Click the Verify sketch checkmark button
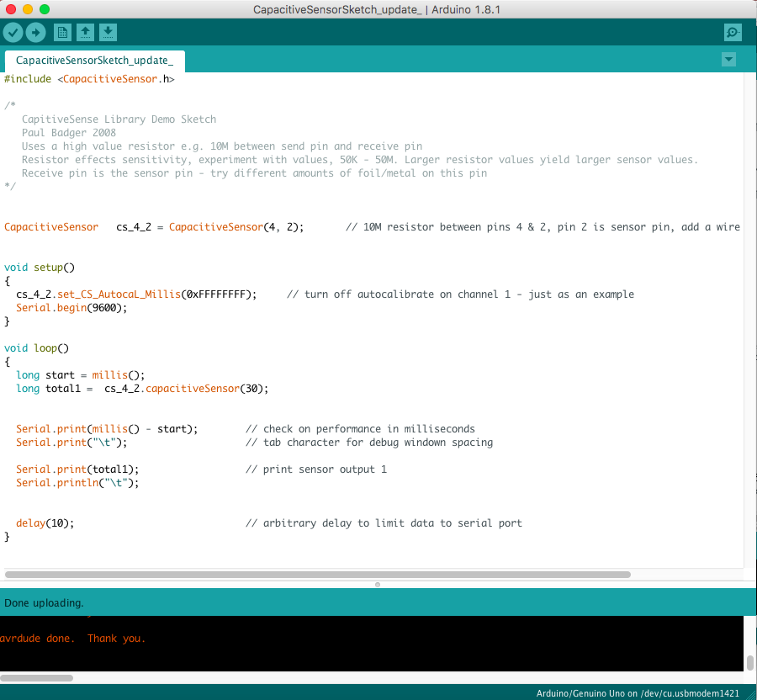The height and width of the screenshot is (700, 757). (13, 33)
